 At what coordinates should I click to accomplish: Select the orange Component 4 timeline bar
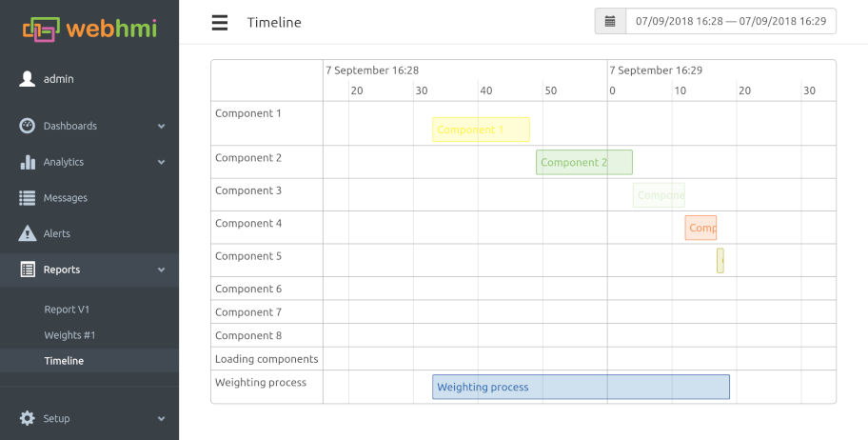[x=700, y=228]
